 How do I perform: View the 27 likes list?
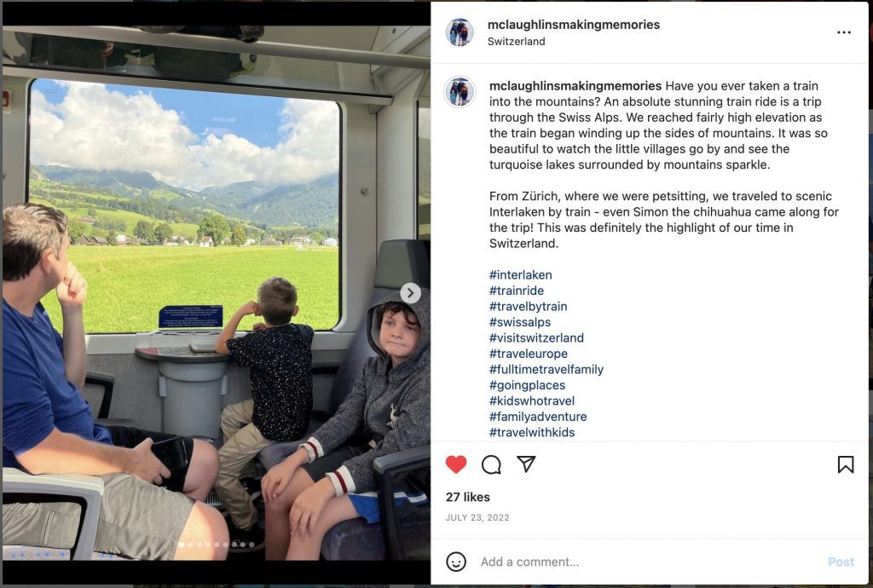pos(468,497)
